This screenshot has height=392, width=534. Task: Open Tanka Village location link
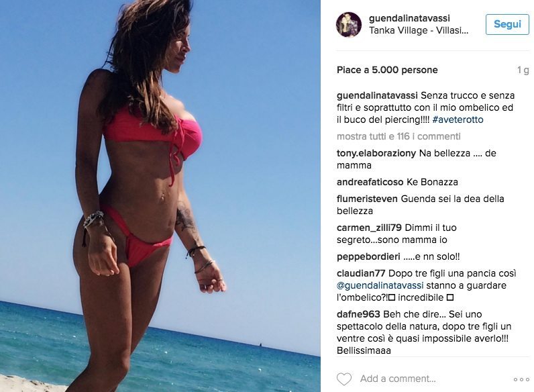(419, 30)
